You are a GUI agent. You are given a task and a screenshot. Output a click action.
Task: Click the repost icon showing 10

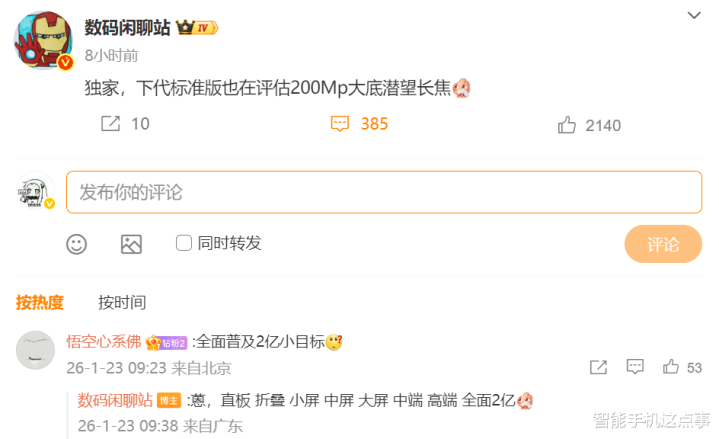tap(111, 123)
